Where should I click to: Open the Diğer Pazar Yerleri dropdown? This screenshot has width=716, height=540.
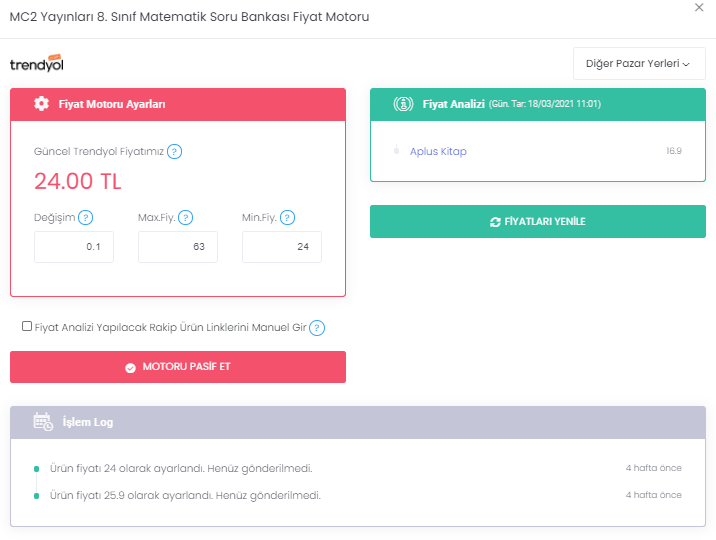point(638,64)
